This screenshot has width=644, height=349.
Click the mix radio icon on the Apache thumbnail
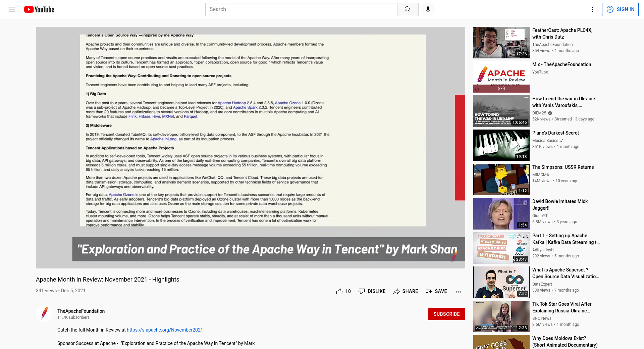tap(501, 89)
